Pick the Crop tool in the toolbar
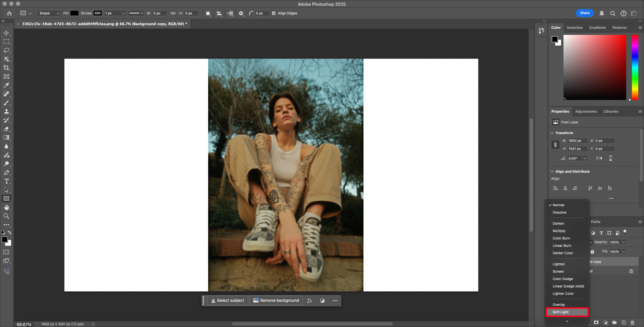Viewport: 644px width, 327px height. click(x=7, y=68)
